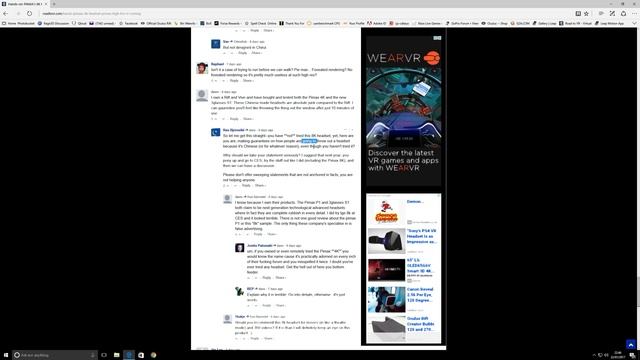Open Action Center notifications icon
The width and height of the screenshot is (640, 360).
pos(632,355)
